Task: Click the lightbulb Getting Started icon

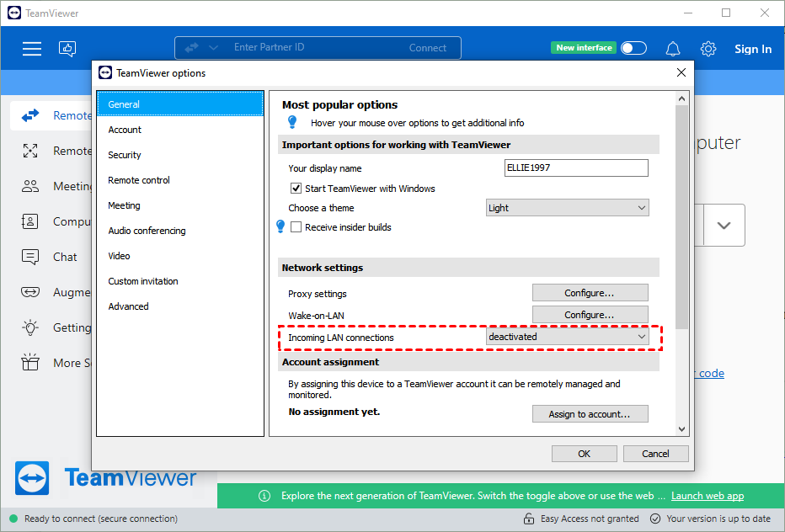Action: coord(31,327)
